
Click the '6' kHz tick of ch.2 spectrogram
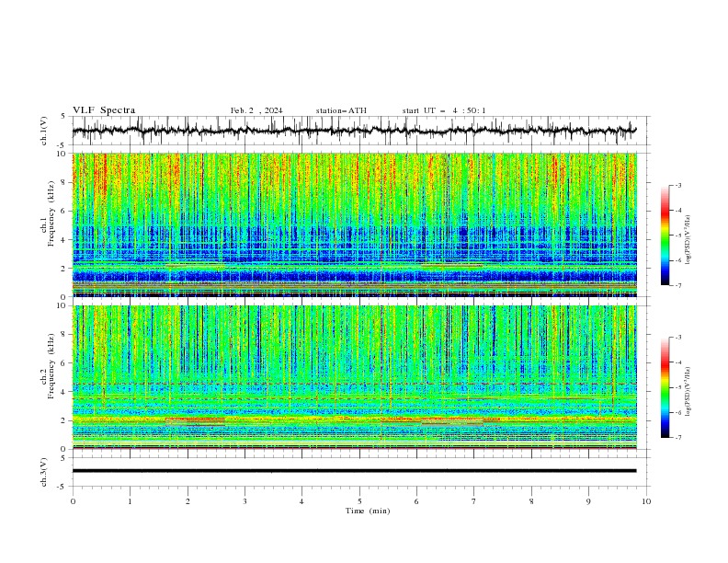point(65,362)
